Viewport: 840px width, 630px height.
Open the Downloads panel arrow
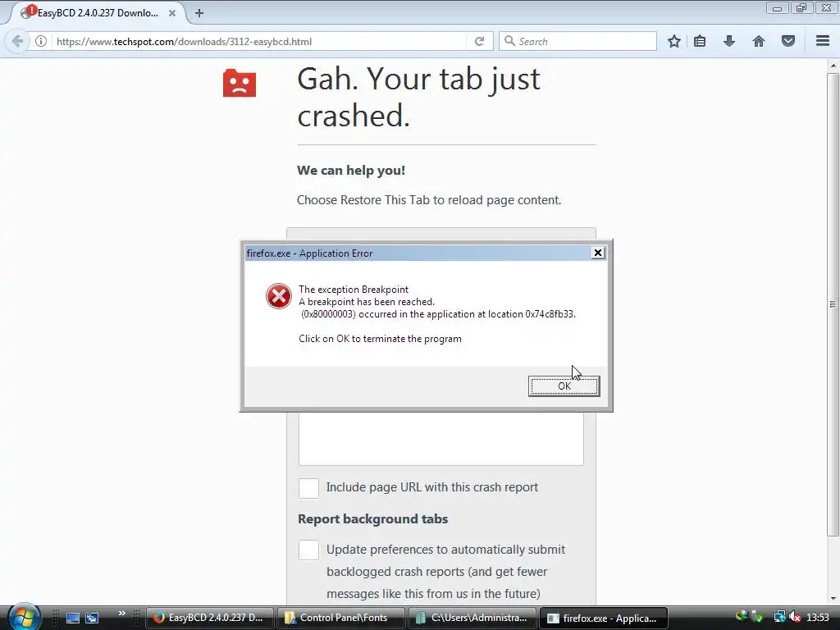coord(728,41)
